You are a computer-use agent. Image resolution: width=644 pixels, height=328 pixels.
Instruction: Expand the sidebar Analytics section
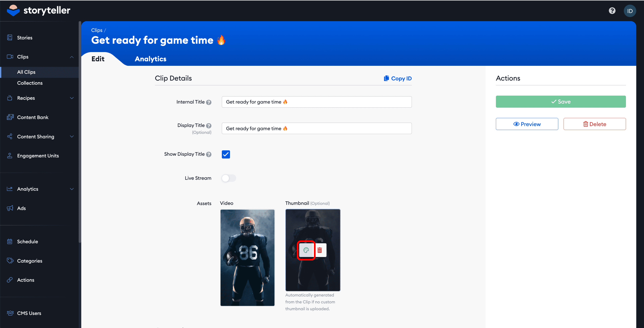point(71,189)
